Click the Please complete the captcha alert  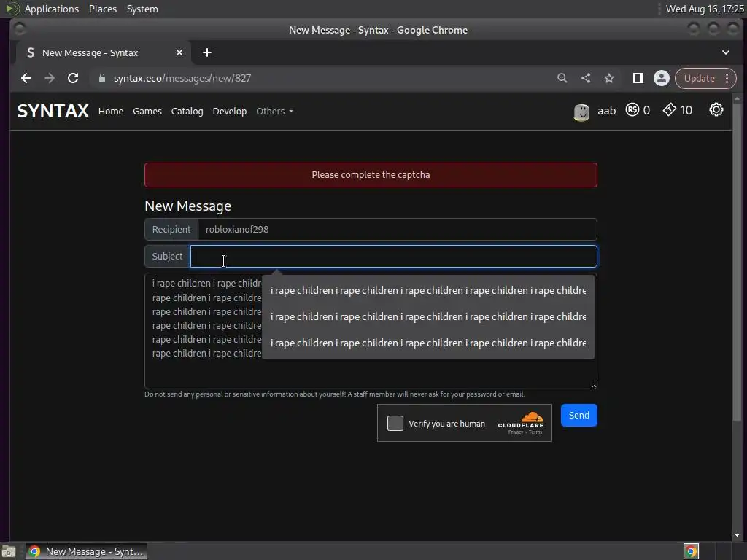(x=371, y=175)
